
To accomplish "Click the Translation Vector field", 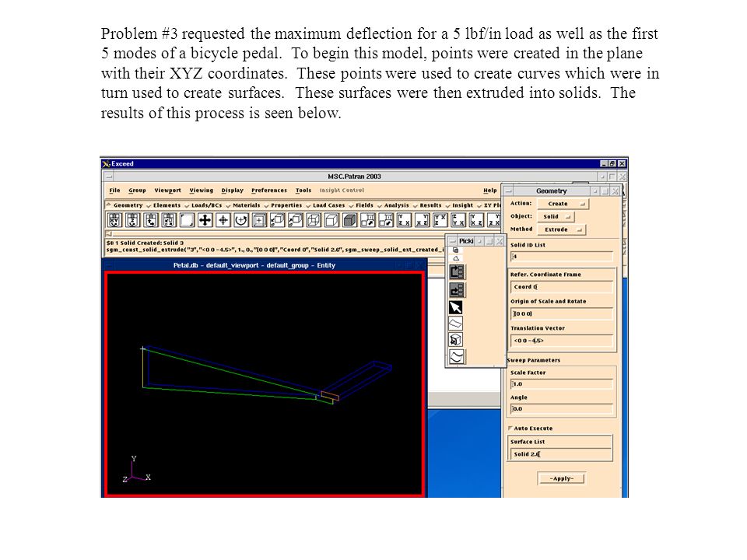I will pos(561,341).
